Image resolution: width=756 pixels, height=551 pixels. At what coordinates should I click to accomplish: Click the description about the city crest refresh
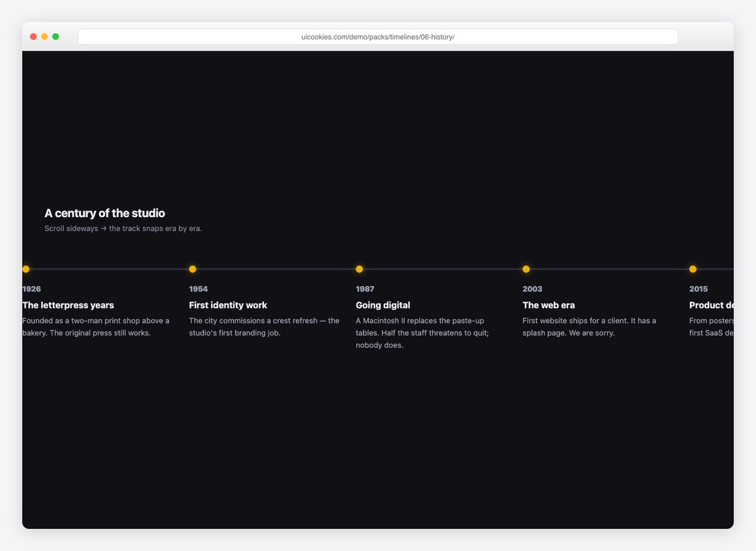tap(264, 327)
